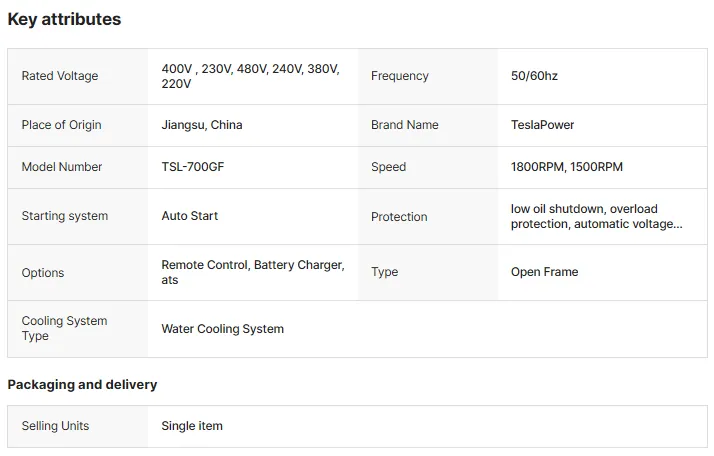Click the Packaging and delivery heading
The image size is (714, 456).
click(82, 384)
